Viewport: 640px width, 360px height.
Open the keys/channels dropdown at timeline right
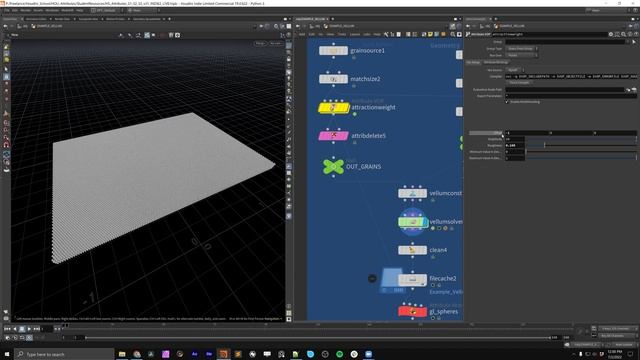pos(618,328)
